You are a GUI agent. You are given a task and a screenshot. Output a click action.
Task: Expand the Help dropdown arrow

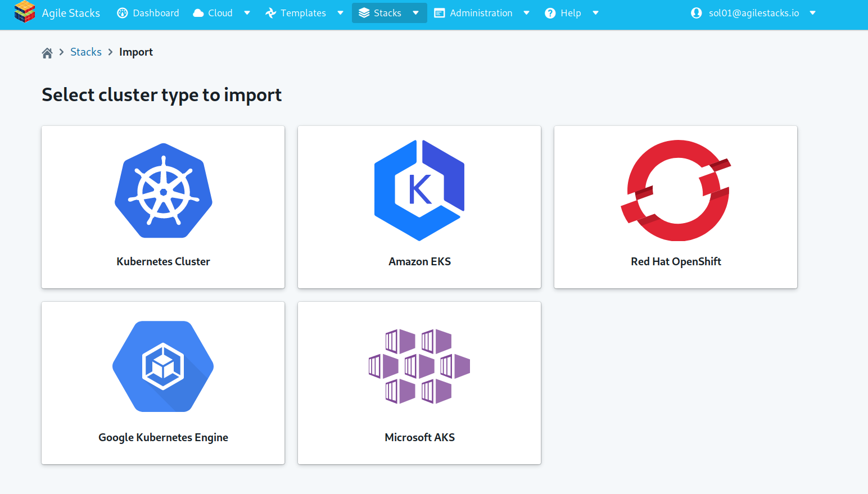(595, 13)
